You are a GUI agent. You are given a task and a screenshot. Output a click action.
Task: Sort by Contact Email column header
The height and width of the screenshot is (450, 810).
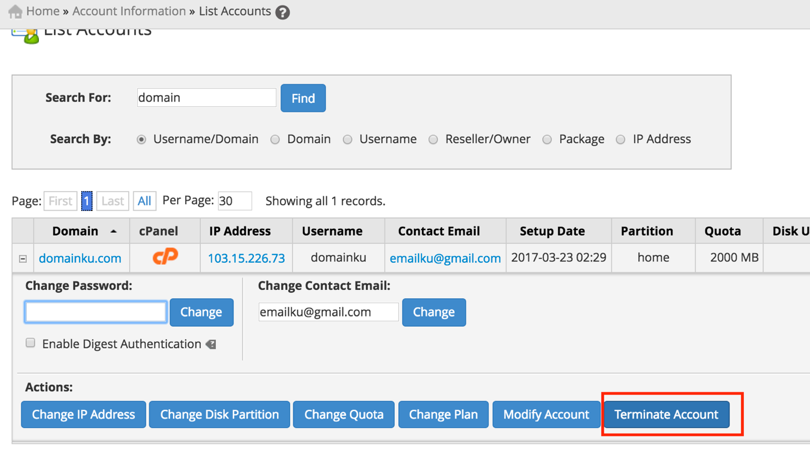pyautogui.click(x=439, y=231)
